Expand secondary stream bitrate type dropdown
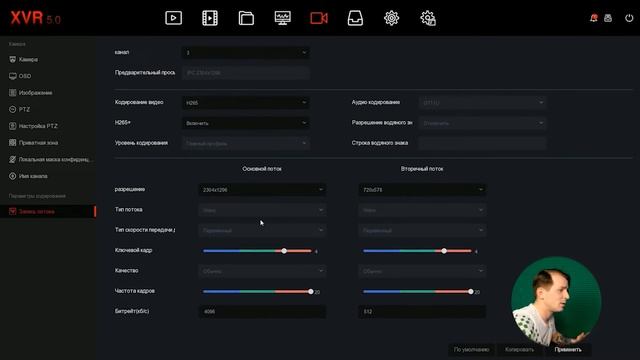Screen dimensions: 640x360 [x=422, y=230]
